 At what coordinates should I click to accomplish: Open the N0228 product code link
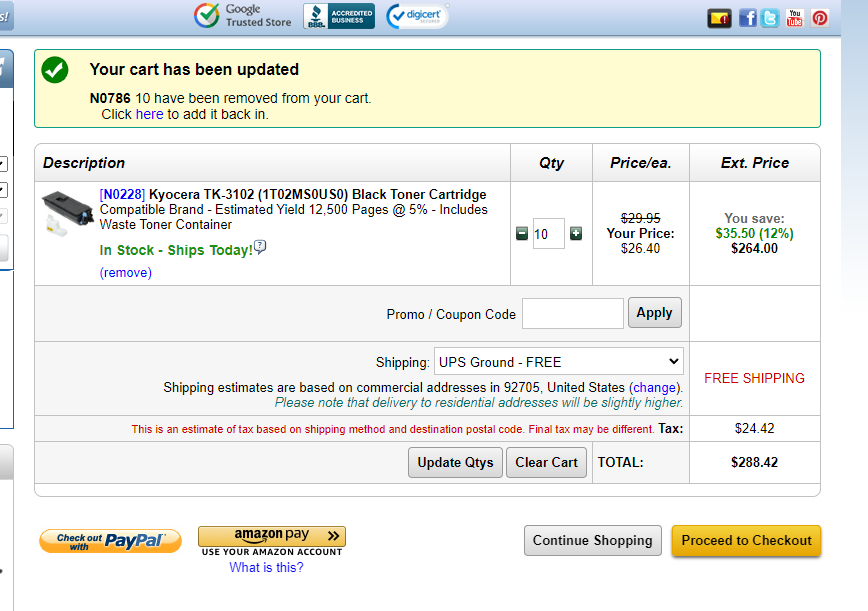[122, 194]
